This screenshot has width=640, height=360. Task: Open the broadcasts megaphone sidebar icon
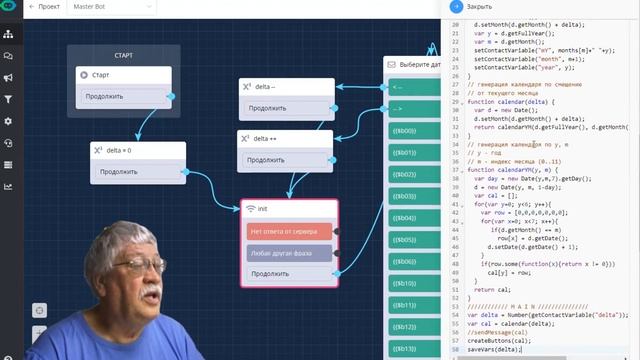pyautogui.click(x=8, y=78)
